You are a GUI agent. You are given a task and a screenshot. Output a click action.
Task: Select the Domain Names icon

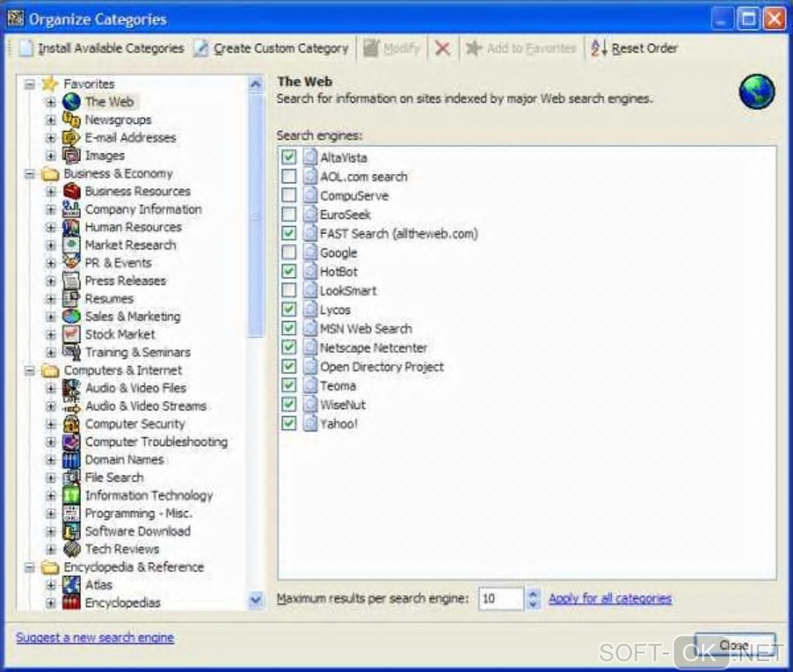(72, 460)
